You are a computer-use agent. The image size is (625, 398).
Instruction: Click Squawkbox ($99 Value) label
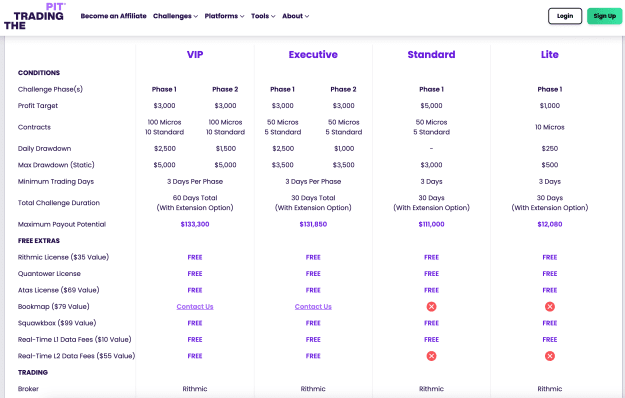[x=57, y=323]
